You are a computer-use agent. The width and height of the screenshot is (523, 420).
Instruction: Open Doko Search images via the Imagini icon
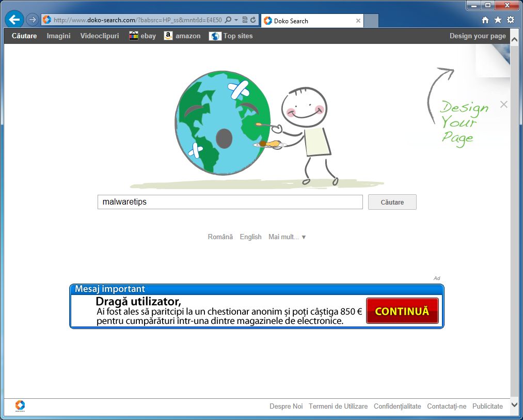pos(58,36)
